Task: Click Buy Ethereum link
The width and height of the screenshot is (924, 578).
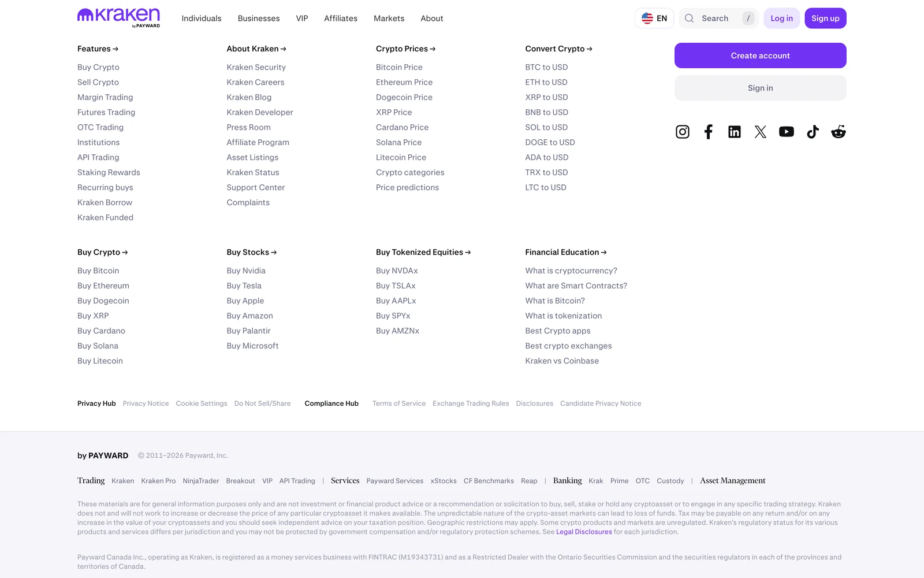Action: 103,286
